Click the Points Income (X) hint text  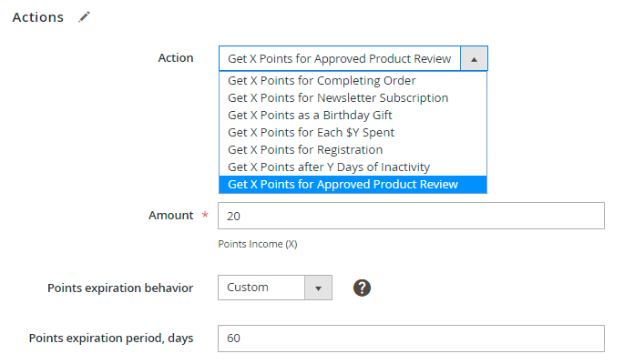coord(258,244)
